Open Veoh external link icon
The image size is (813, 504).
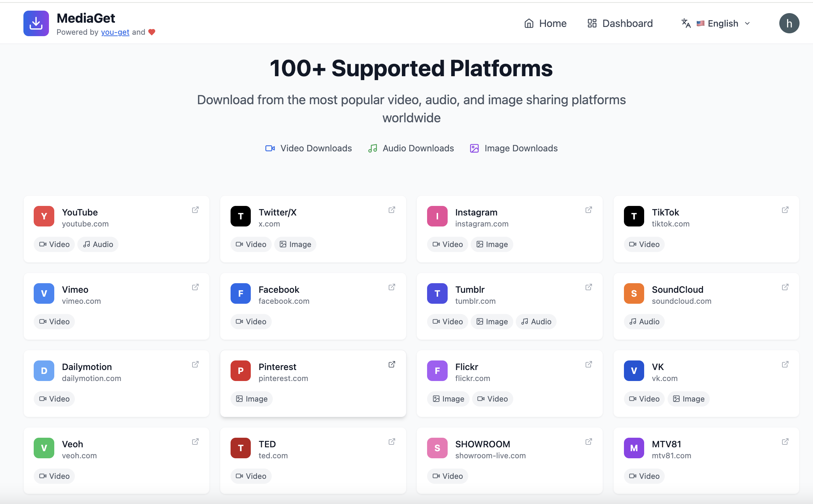[x=195, y=442]
